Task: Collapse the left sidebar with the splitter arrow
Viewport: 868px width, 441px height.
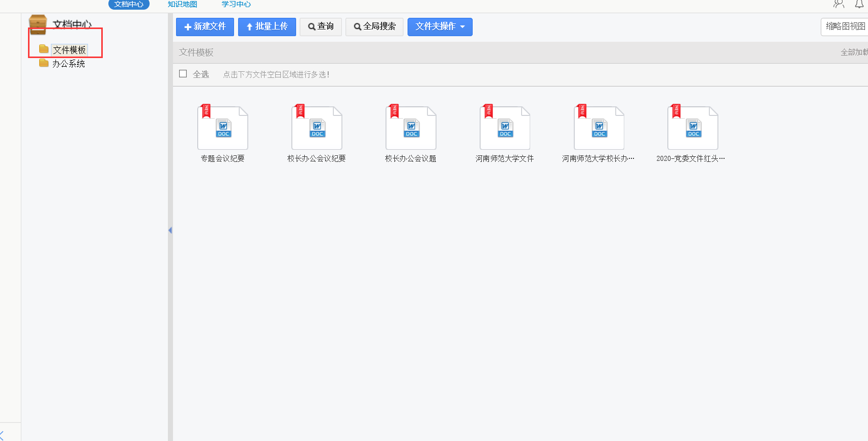Action: (x=170, y=230)
